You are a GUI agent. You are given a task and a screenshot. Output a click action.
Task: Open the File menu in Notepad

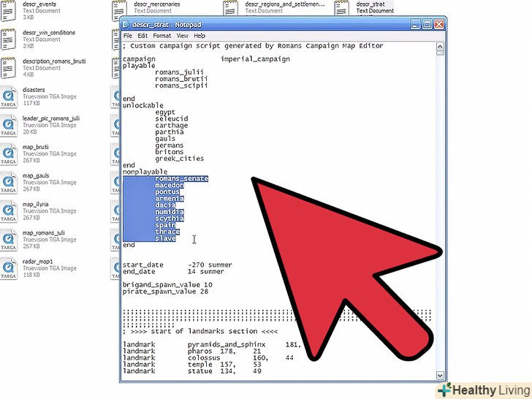point(128,36)
